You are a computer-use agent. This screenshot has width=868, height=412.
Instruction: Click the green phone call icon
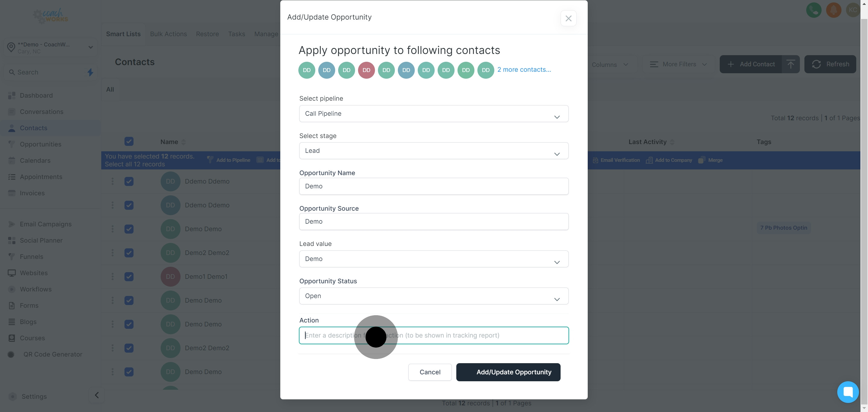point(813,10)
